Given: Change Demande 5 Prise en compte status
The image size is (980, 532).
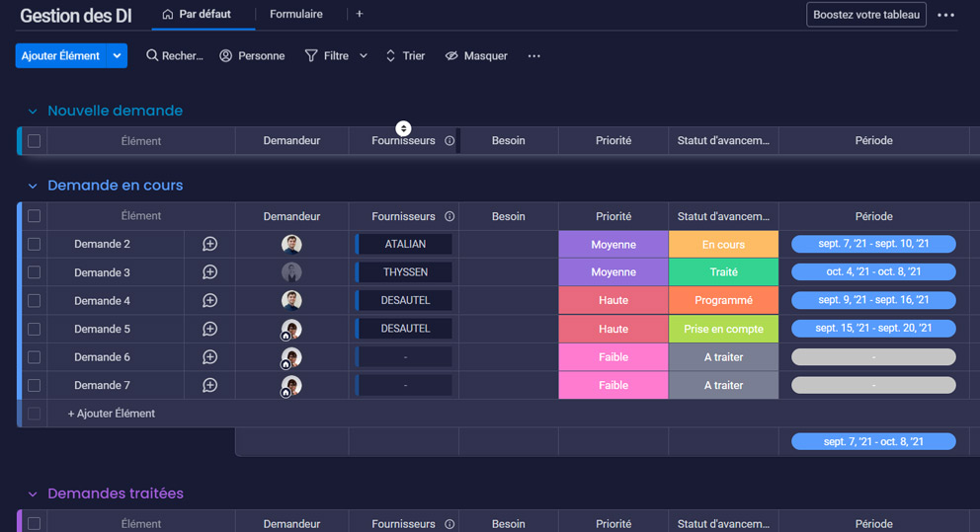Looking at the screenshot, I should coord(723,329).
